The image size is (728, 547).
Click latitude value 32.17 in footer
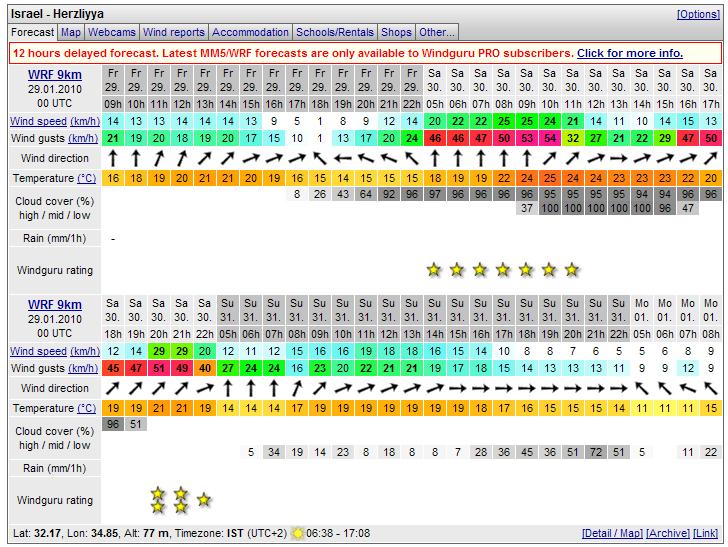pos(47,533)
